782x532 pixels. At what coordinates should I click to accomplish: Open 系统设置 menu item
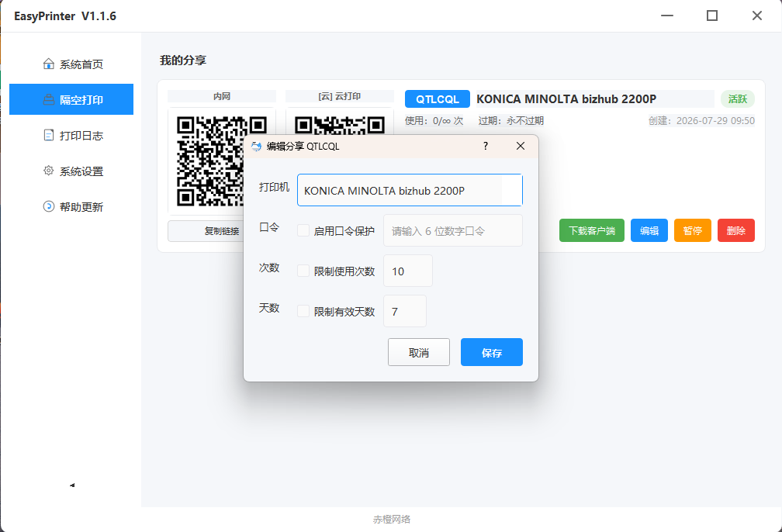[71, 171]
